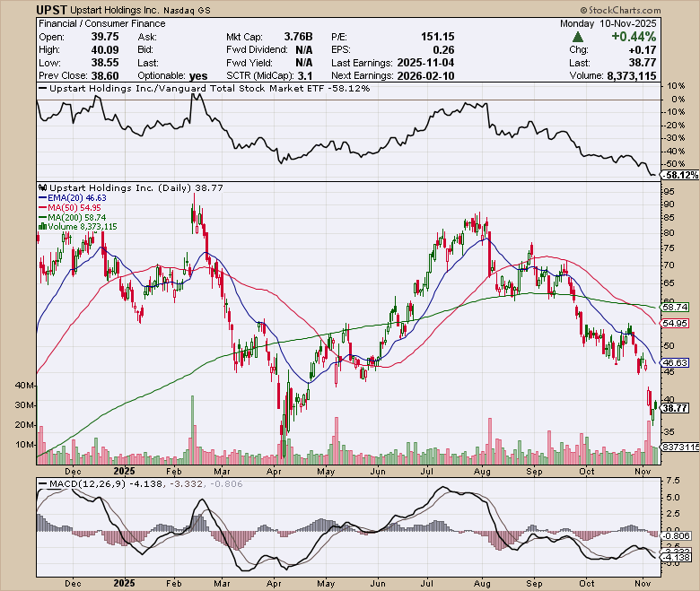Screen dimensions: 700x591
Task: Click the volume bars icon in the legend
Action: point(43,227)
